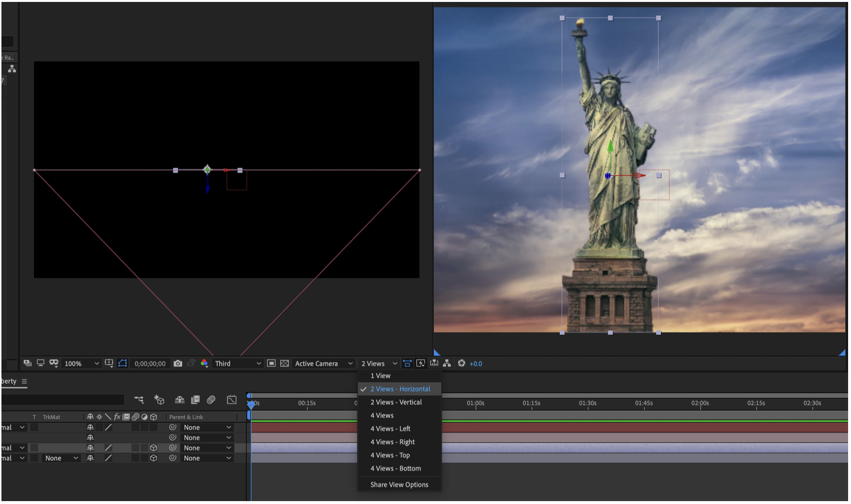Open the Composition Flowchart icon in viewer toolbar

coord(447,364)
